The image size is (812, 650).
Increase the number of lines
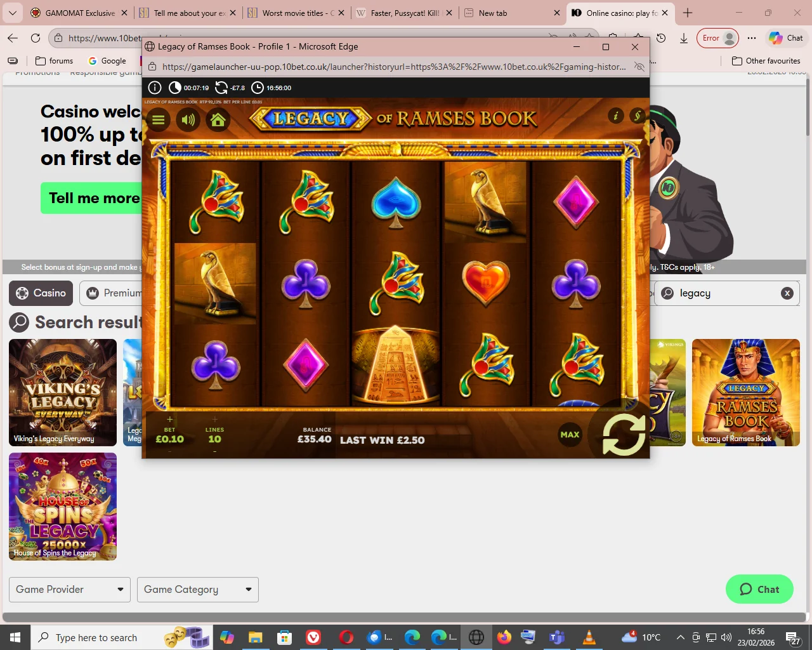pyautogui.click(x=215, y=419)
